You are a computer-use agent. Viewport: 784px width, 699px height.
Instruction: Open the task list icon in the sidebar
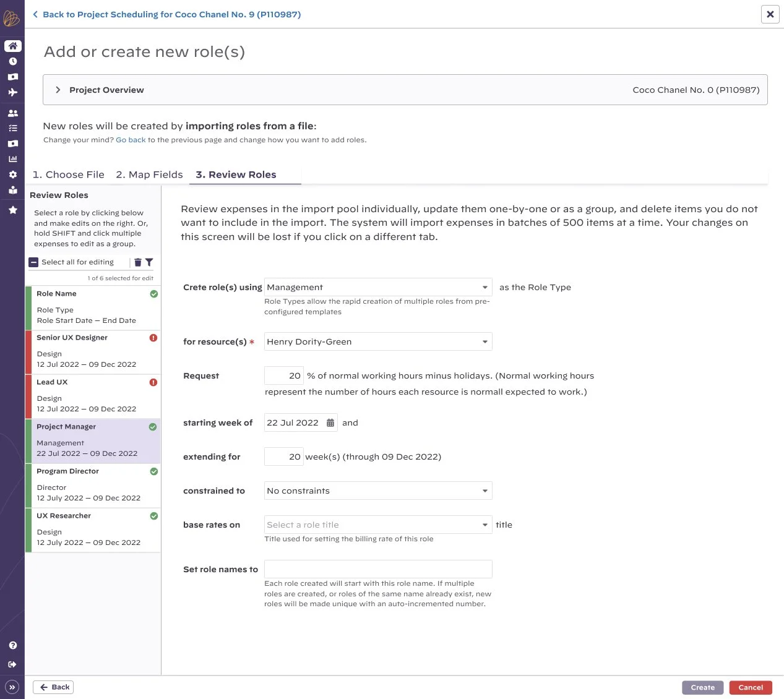[x=12, y=128]
